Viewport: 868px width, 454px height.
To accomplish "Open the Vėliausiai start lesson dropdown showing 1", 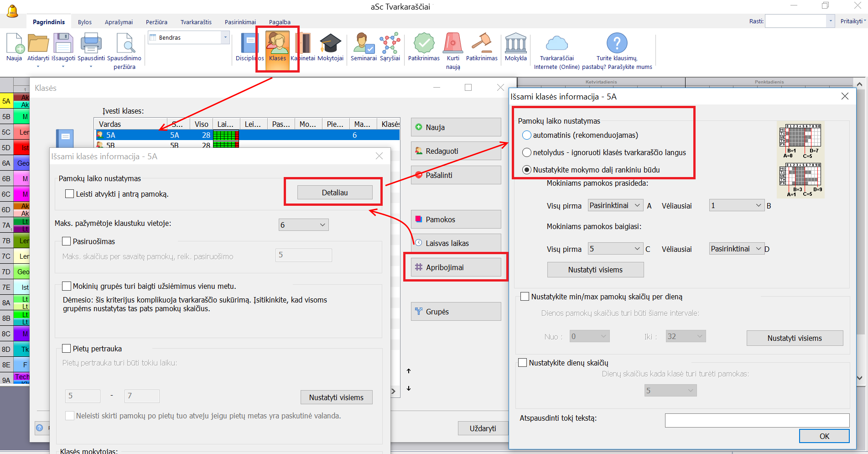I will (736, 206).
